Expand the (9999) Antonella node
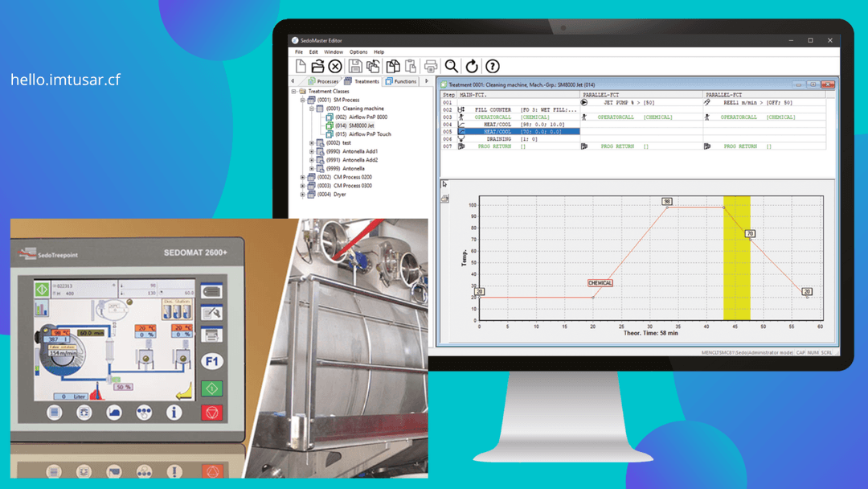 [312, 168]
